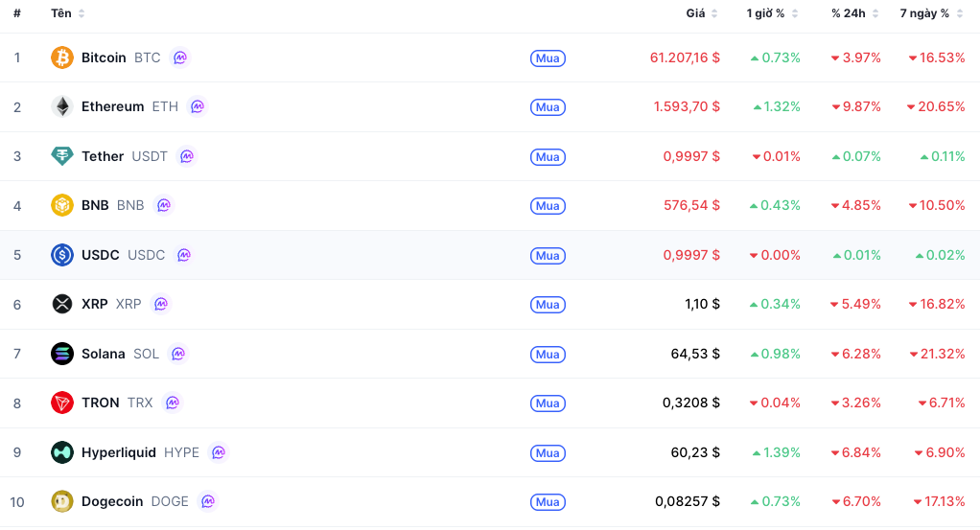
Task: Click the Solana coin logo
Action: [62, 354]
